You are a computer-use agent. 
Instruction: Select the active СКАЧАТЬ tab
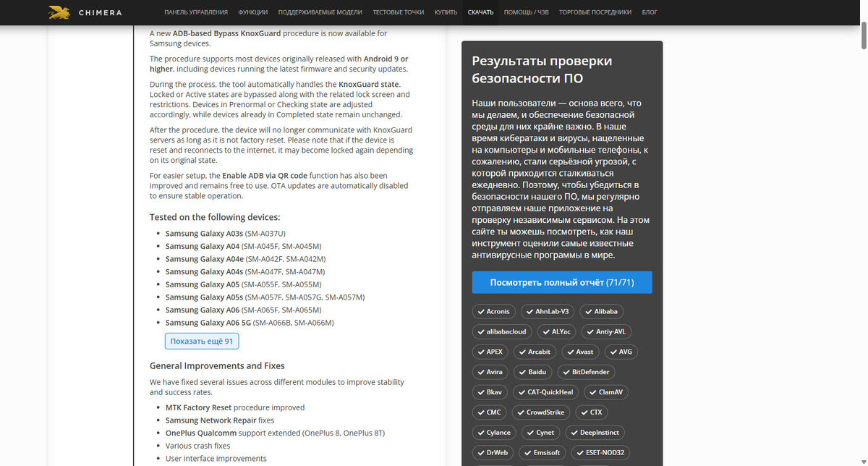click(x=480, y=12)
